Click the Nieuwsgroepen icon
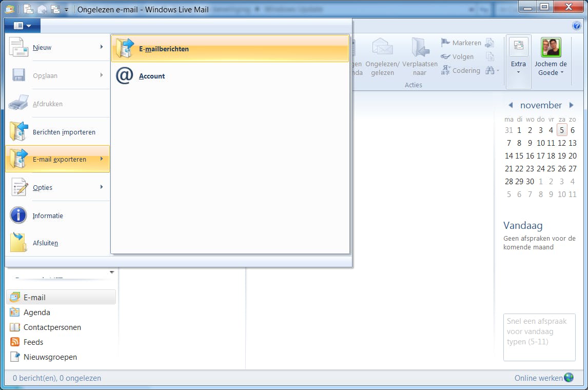The width and height of the screenshot is (588, 390). coord(15,356)
